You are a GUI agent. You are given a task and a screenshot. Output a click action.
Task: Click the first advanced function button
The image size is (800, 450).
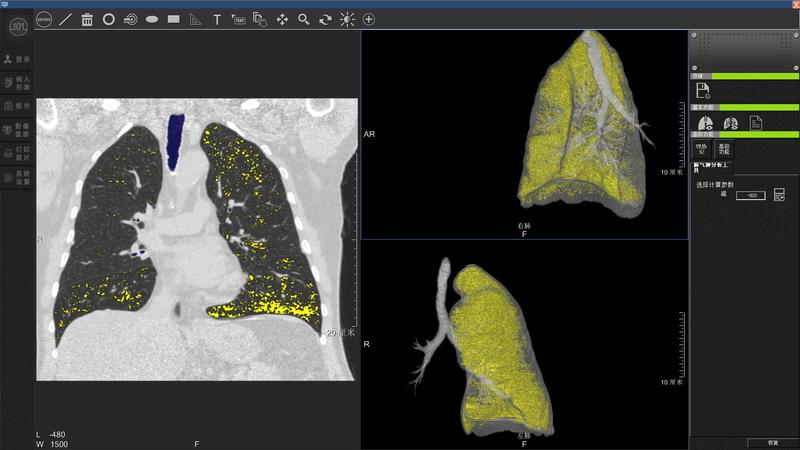pyautogui.click(x=702, y=149)
